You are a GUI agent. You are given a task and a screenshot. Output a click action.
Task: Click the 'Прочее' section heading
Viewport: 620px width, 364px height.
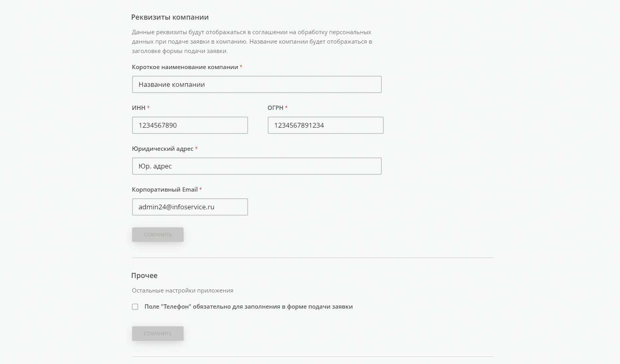click(x=144, y=276)
